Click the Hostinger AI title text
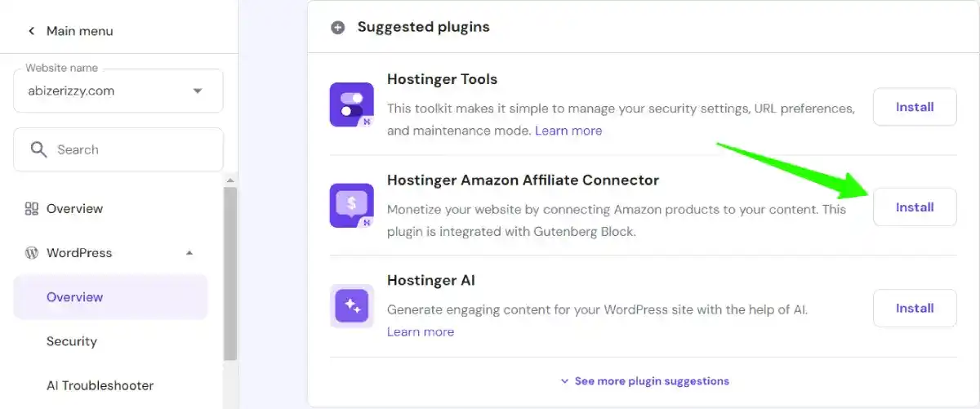 [x=430, y=280]
